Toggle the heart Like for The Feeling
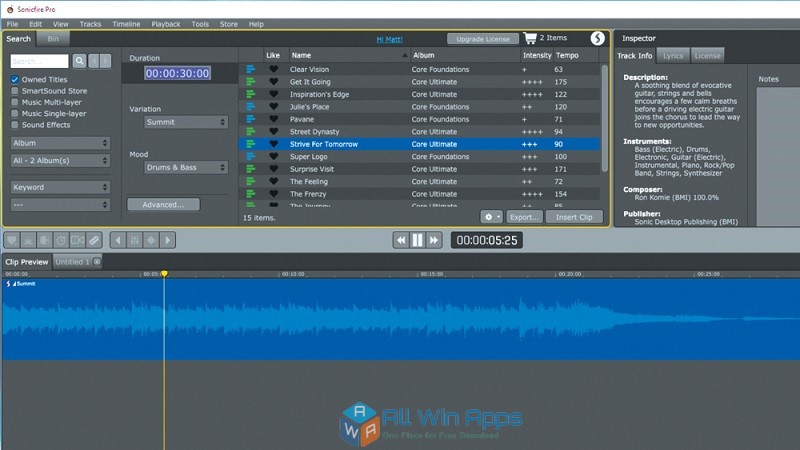 [274, 182]
